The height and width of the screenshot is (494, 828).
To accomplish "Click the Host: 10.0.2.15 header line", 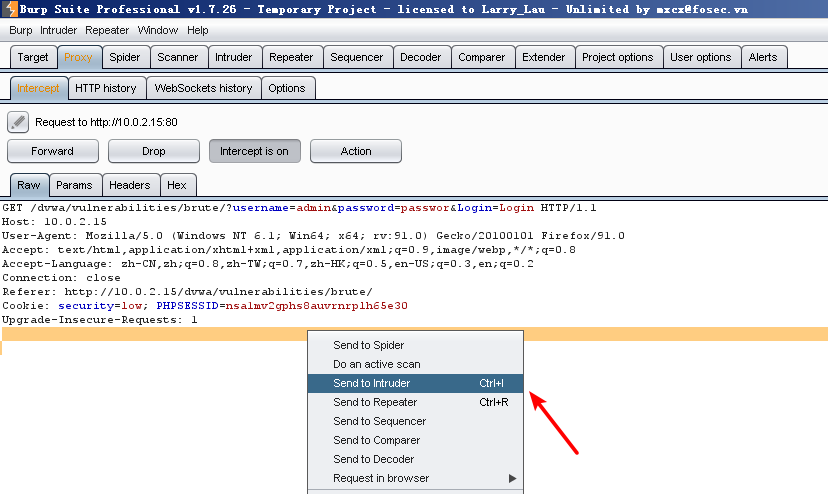I will (x=54, y=221).
